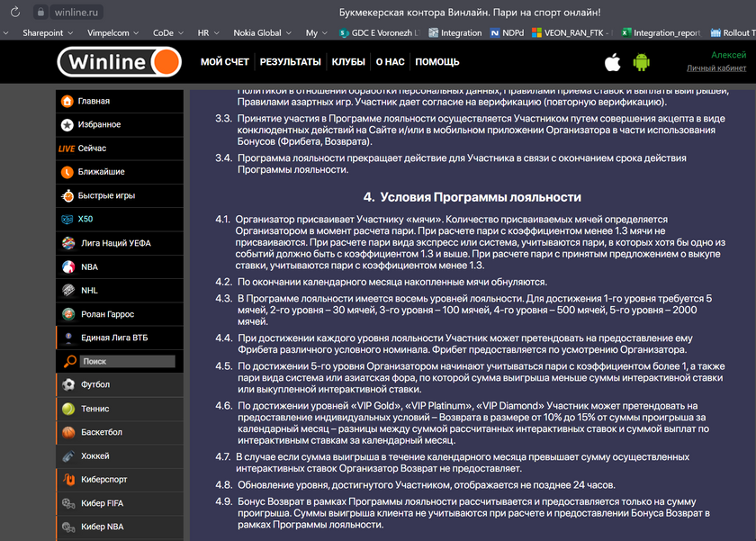The width and height of the screenshot is (756, 541).
Task: Open the NDPd bookmark
Action: point(507,32)
